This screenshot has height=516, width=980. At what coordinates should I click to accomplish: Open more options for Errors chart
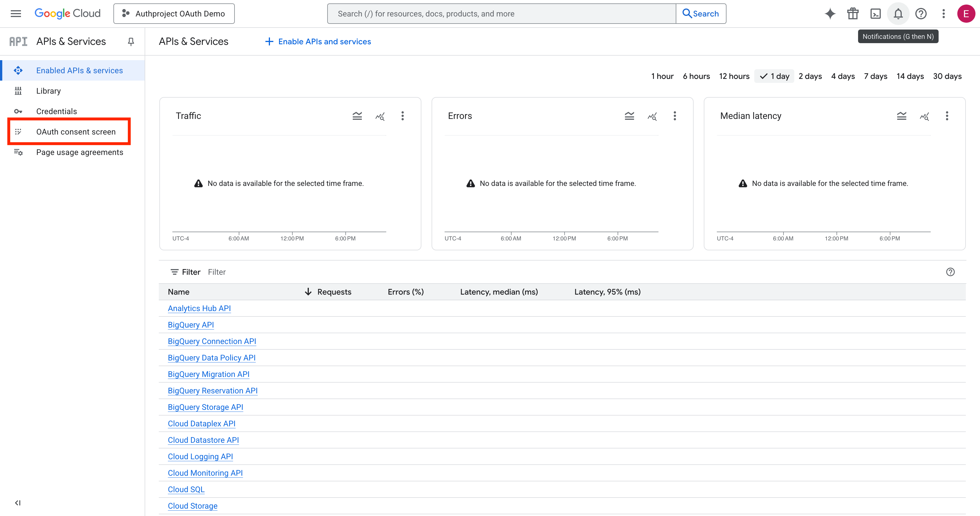pyautogui.click(x=675, y=116)
